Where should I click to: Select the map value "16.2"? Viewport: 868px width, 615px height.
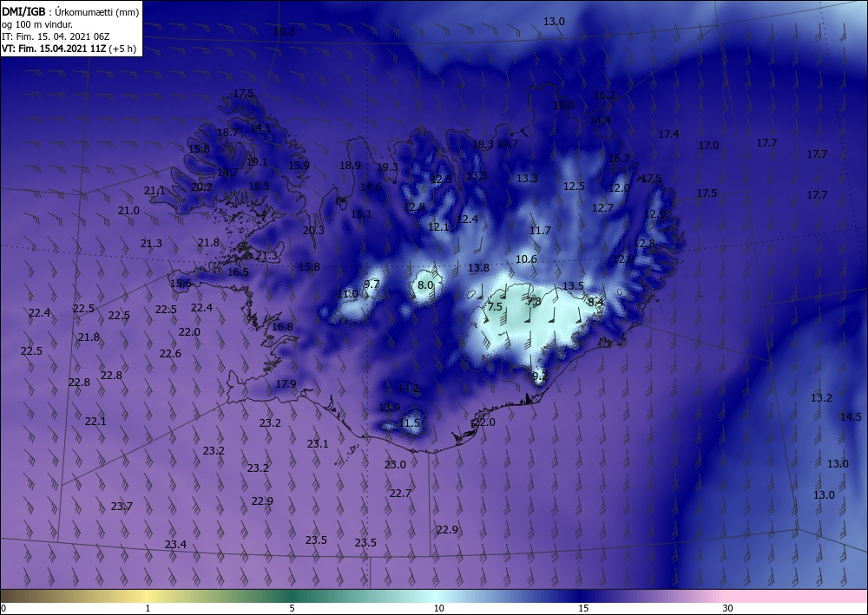click(604, 95)
